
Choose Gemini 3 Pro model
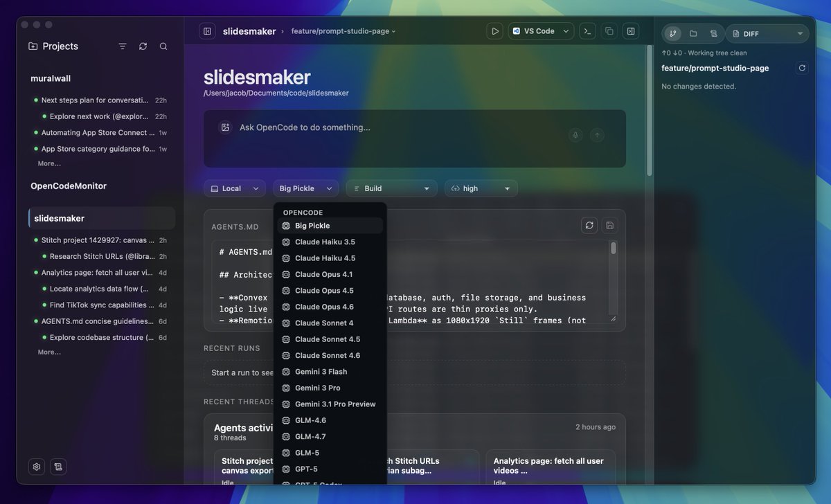tap(330, 388)
